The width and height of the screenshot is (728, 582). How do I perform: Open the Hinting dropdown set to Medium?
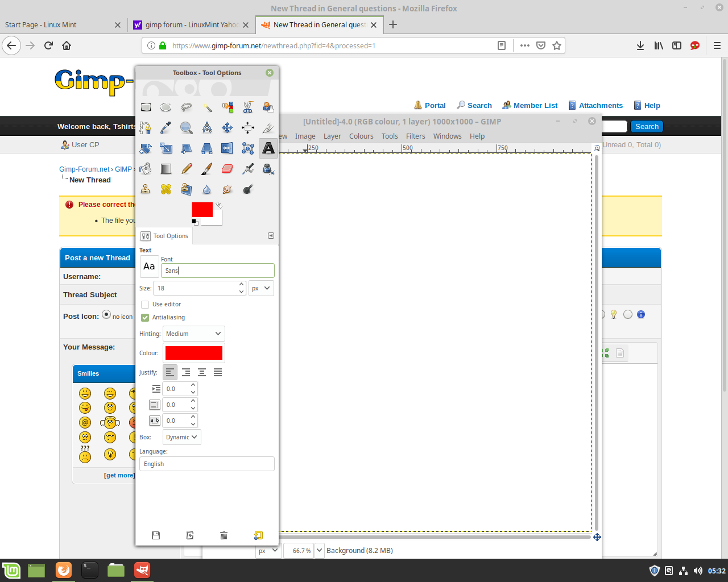193,334
